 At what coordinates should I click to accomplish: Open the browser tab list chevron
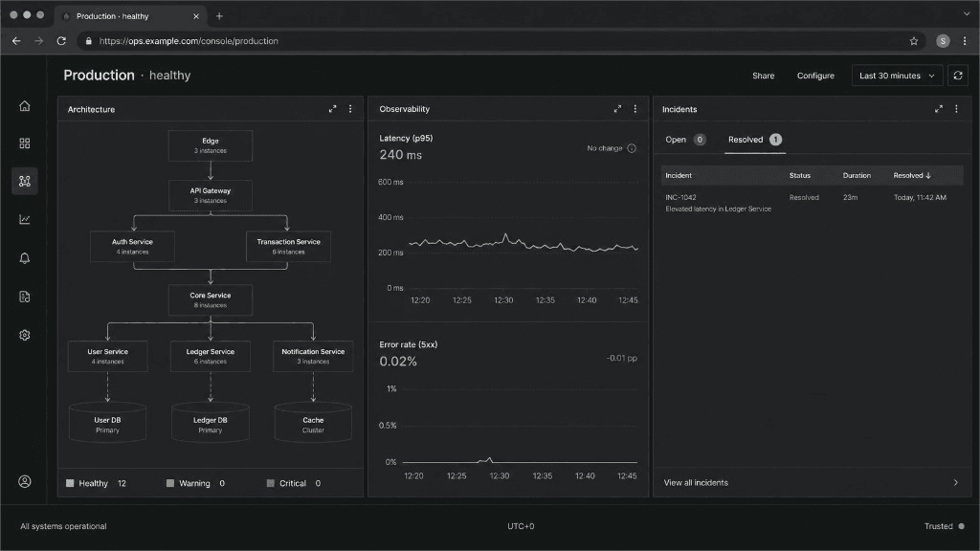[x=967, y=13]
